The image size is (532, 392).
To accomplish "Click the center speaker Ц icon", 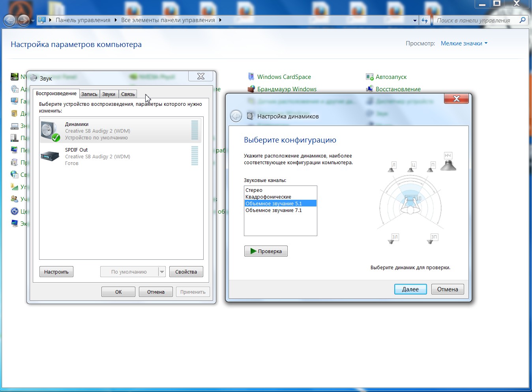I will [x=412, y=167].
